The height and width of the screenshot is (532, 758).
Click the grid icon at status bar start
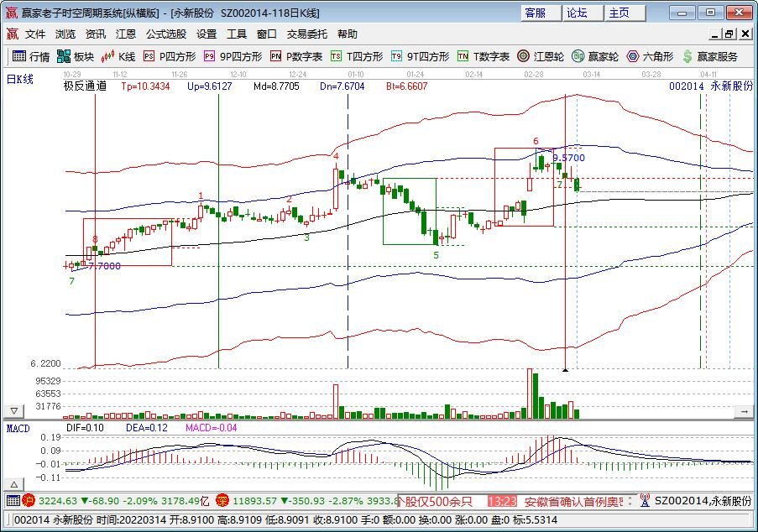[13, 501]
